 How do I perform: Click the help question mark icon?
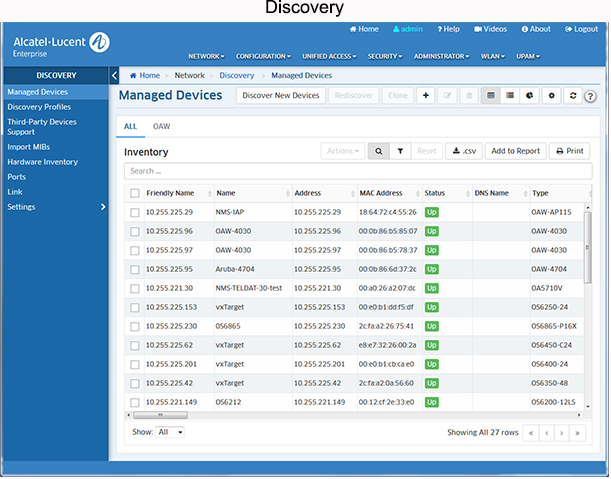coord(590,97)
